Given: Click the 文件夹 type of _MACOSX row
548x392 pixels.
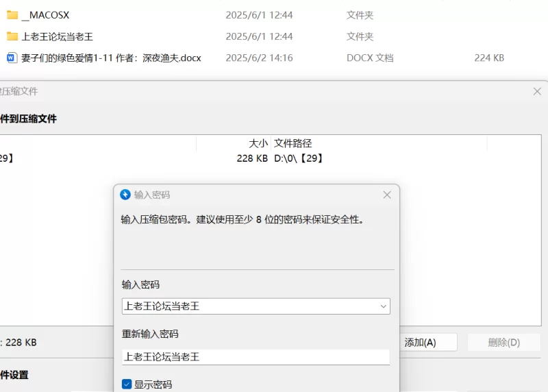Looking at the screenshot, I should pyautogui.click(x=360, y=15).
